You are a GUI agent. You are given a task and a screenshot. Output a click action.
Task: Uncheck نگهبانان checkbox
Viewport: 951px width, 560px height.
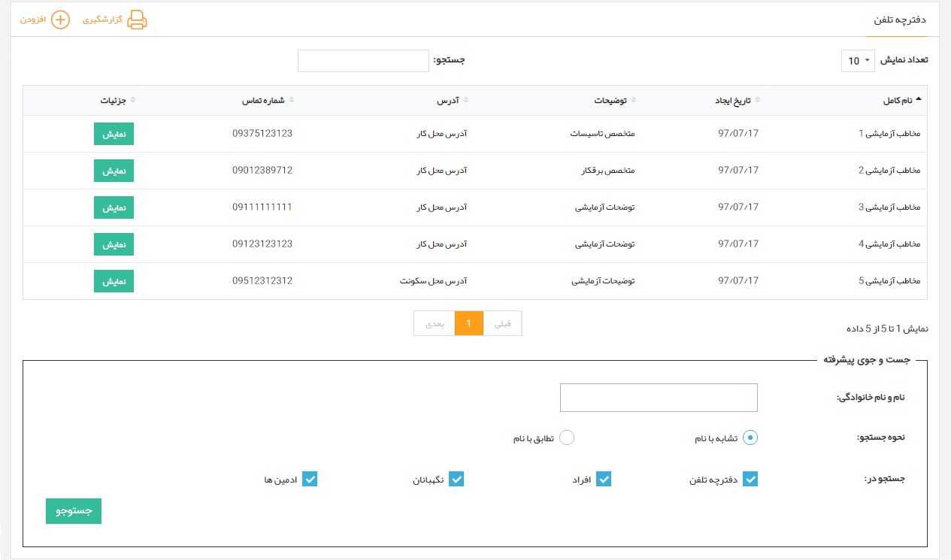(x=456, y=479)
